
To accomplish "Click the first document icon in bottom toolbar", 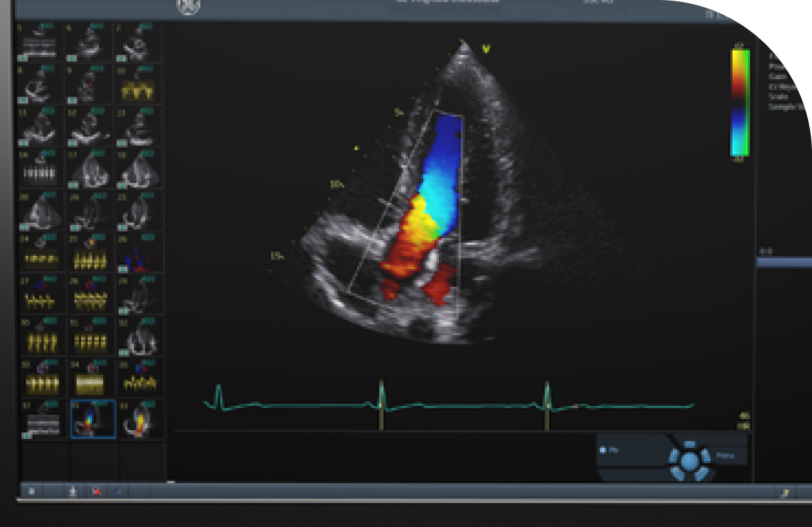I will pyautogui.click(x=32, y=492).
